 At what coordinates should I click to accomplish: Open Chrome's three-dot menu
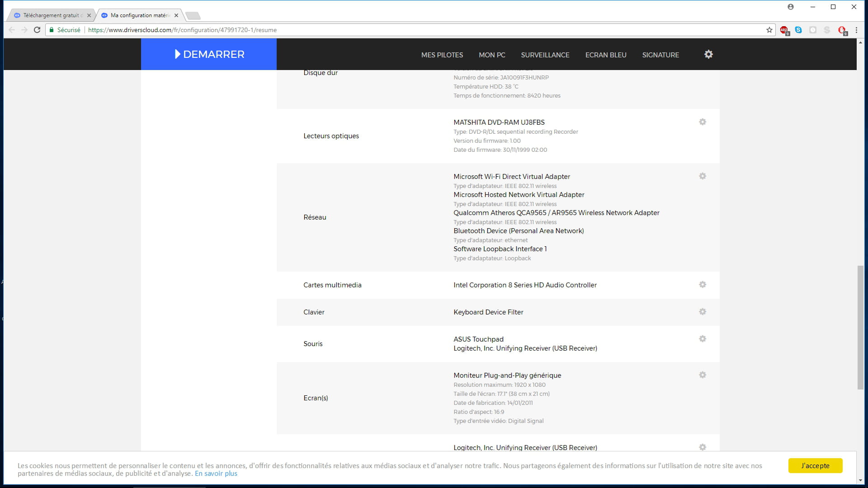(x=856, y=30)
